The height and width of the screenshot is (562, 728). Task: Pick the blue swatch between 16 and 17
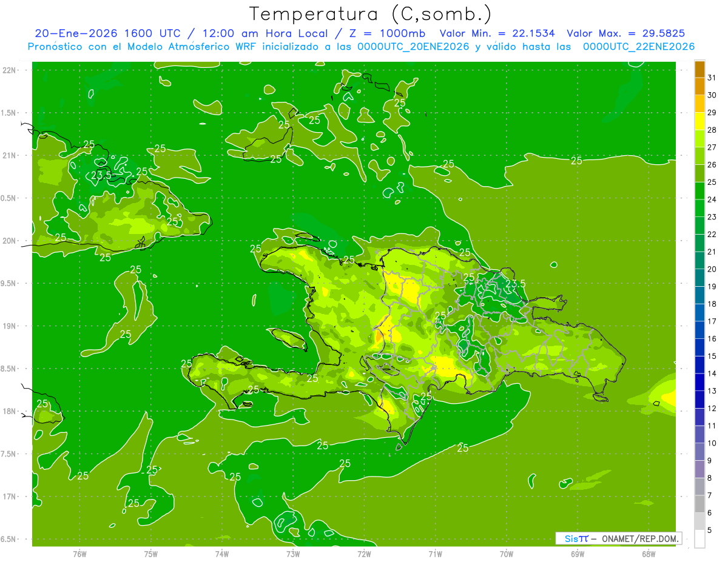click(699, 330)
